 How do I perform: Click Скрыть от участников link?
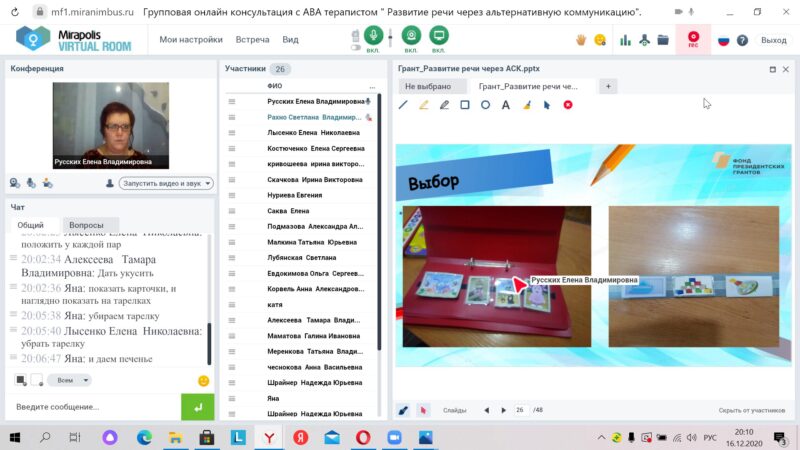coord(752,410)
